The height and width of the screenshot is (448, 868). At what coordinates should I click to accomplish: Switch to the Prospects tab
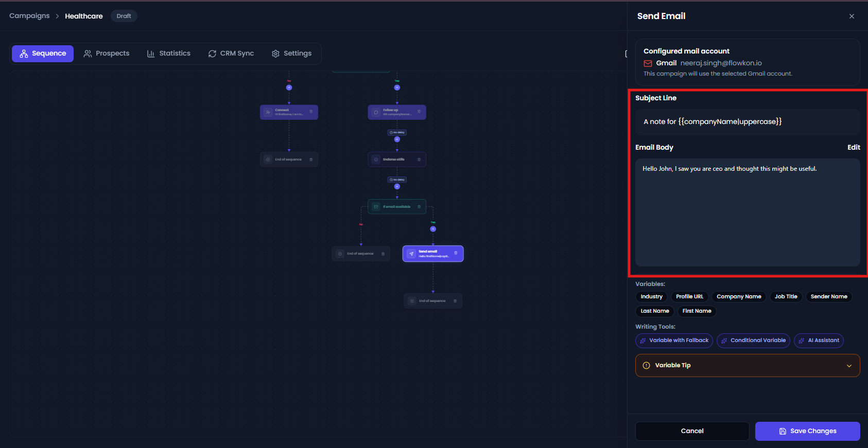pyautogui.click(x=107, y=53)
